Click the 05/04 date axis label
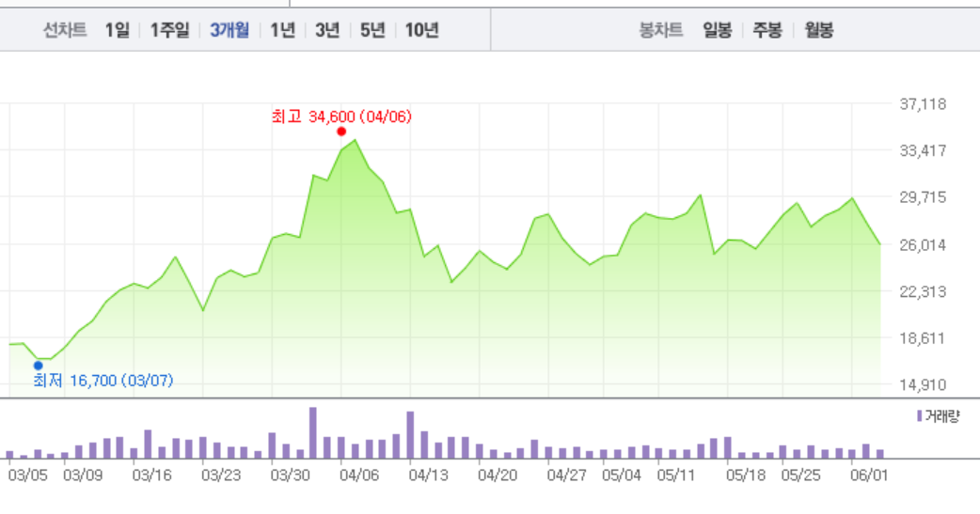Image resolution: width=980 pixels, height=514 pixels. pos(622,475)
